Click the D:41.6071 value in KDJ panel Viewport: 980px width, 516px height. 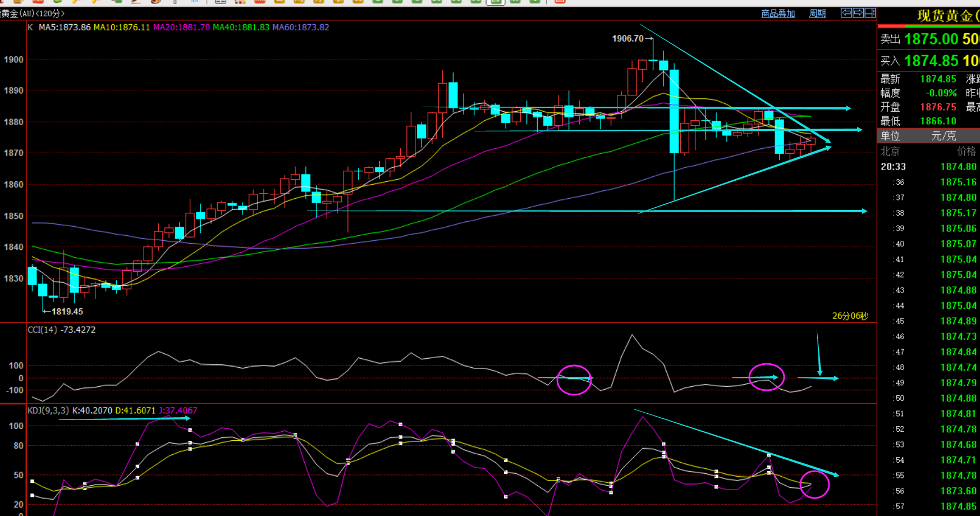click(x=135, y=410)
